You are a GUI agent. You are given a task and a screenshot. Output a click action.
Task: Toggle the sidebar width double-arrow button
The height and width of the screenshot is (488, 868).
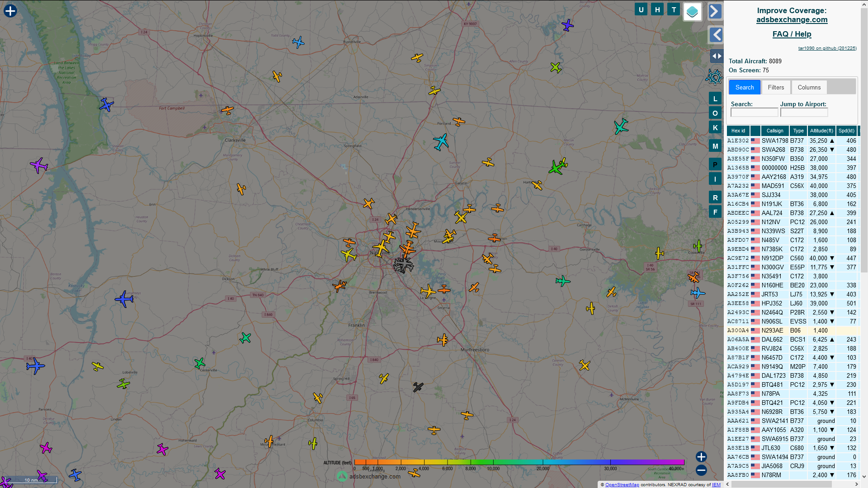click(717, 56)
